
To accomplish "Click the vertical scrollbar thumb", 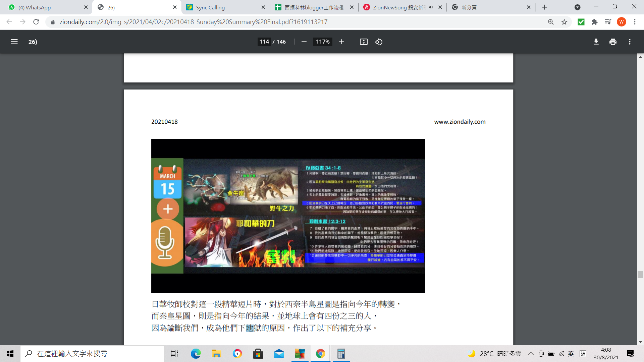I will (640, 274).
